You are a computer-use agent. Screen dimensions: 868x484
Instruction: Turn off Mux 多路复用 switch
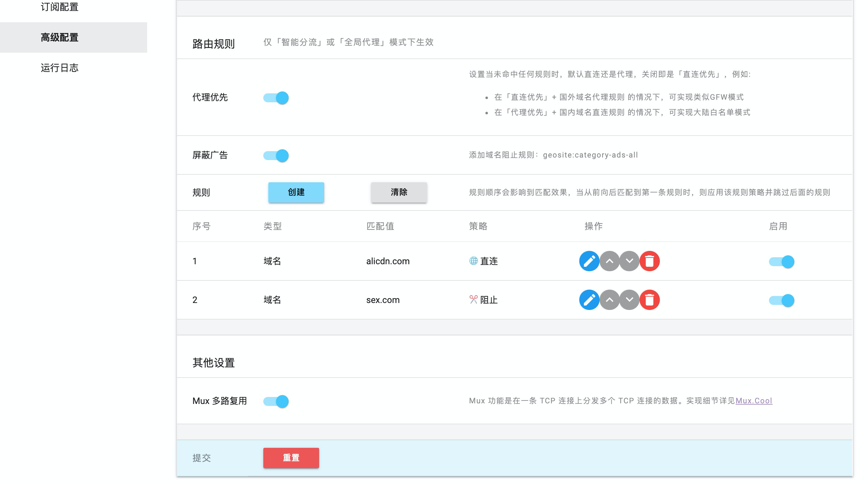[276, 401]
